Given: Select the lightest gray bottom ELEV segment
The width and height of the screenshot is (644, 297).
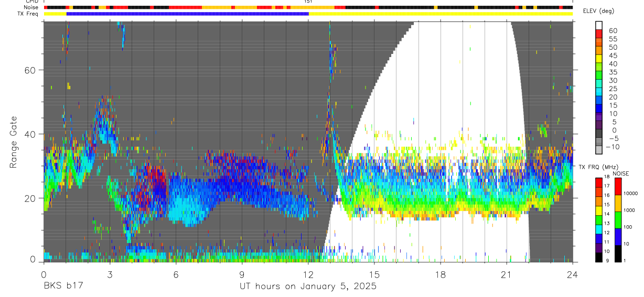Looking at the screenshot, I should point(598,150).
